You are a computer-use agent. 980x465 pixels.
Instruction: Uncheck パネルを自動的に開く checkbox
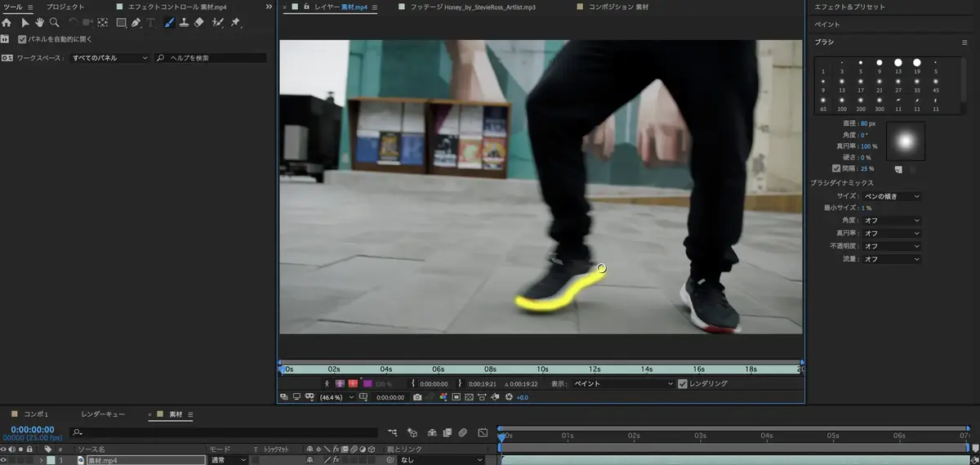pos(21,38)
